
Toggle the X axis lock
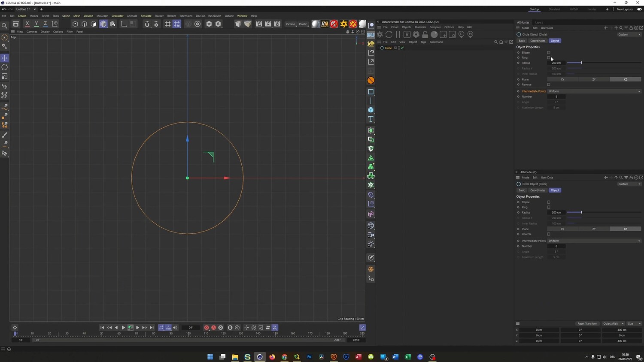point(27,24)
